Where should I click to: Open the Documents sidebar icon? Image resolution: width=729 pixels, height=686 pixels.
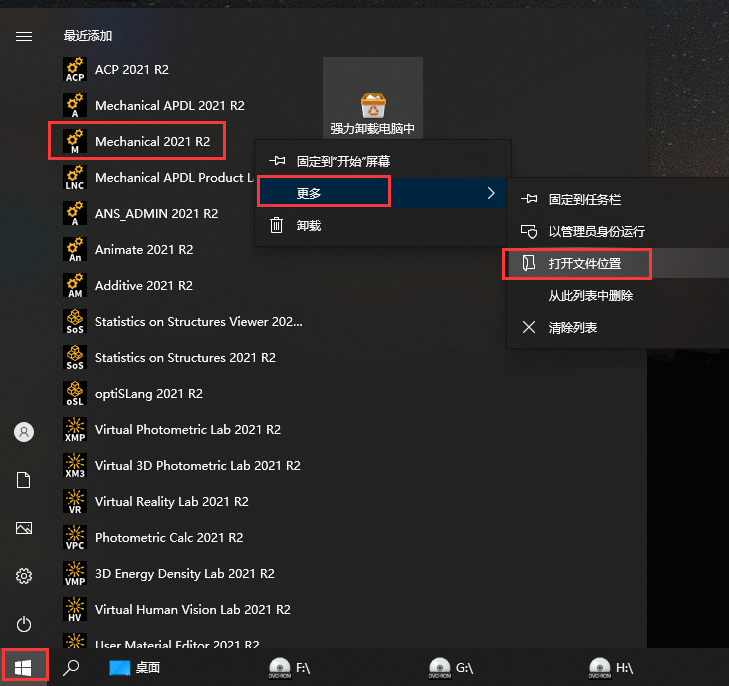24,480
